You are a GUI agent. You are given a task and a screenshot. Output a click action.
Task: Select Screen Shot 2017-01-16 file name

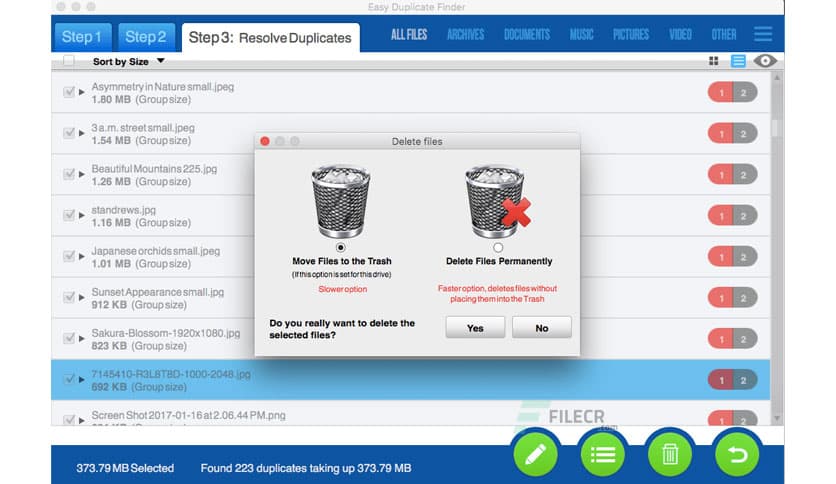tap(188, 415)
